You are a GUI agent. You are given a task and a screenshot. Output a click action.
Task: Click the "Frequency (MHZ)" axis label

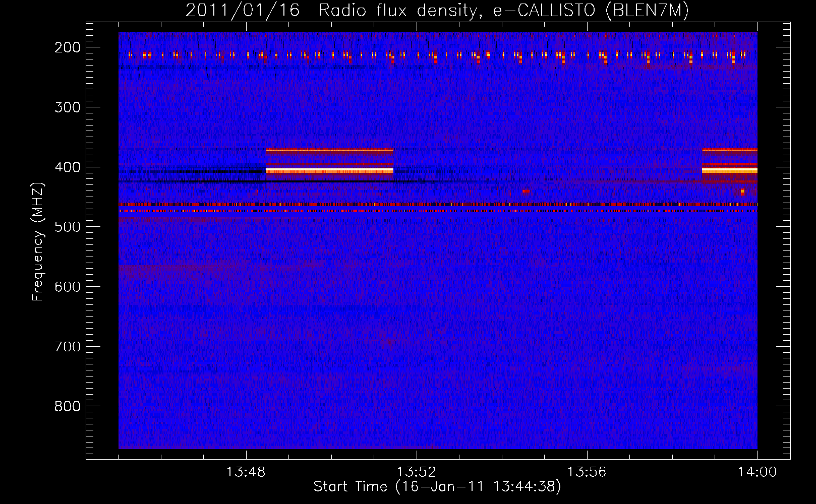point(38,241)
